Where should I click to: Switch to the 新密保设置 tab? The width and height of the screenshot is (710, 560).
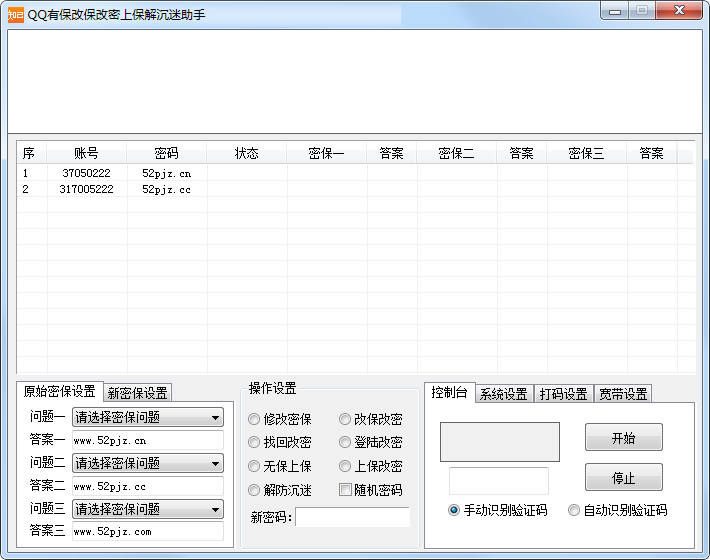point(137,393)
